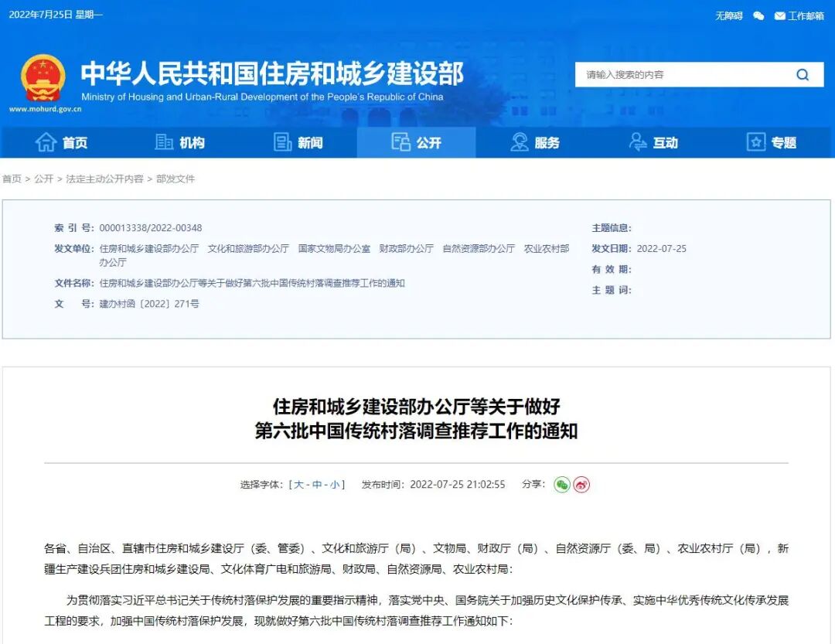The height and width of the screenshot is (644, 835).
Task: Click the 有效期 label
Action: click(x=612, y=270)
